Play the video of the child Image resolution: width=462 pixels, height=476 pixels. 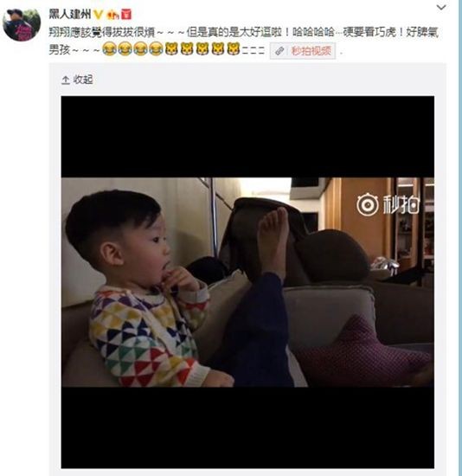247,282
